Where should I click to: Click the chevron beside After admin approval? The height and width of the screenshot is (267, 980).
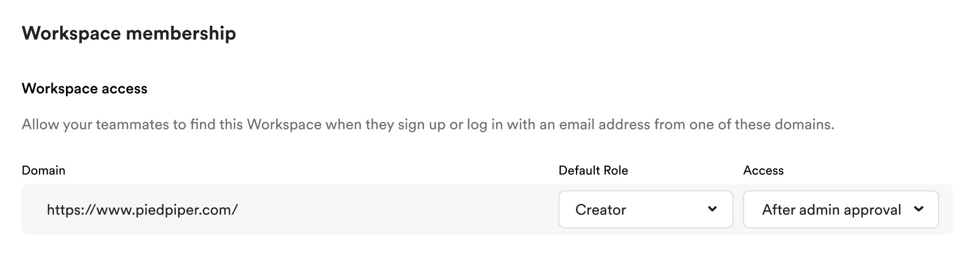[919, 209]
